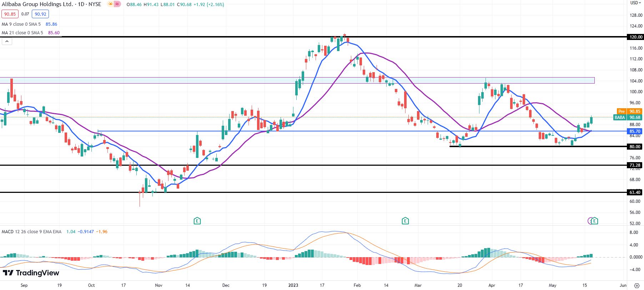This screenshot has height=290, width=644.
Task: Click the Jun date axis label
Action: click(x=623, y=285)
